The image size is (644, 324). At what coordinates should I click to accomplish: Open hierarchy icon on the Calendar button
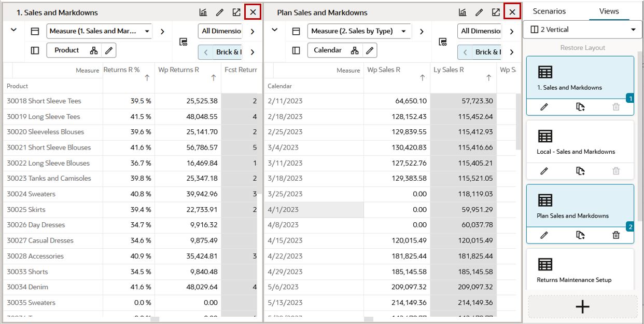[355, 50]
